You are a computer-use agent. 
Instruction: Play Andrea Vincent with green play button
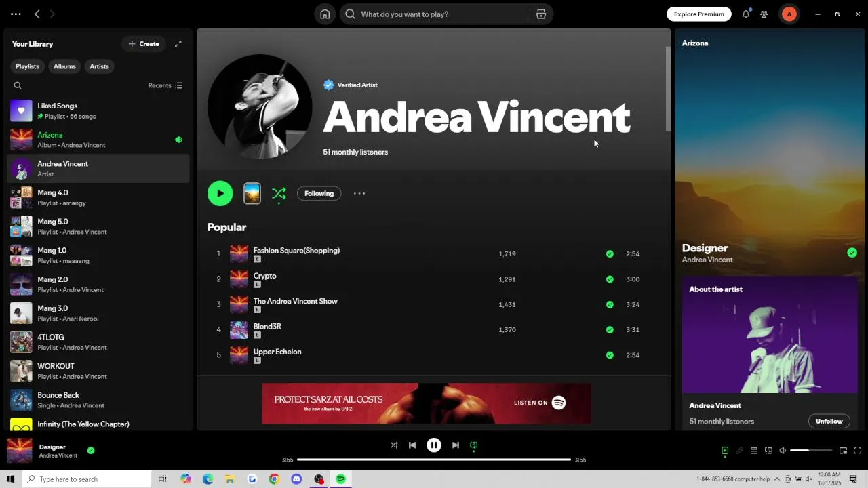pos(220,193)
